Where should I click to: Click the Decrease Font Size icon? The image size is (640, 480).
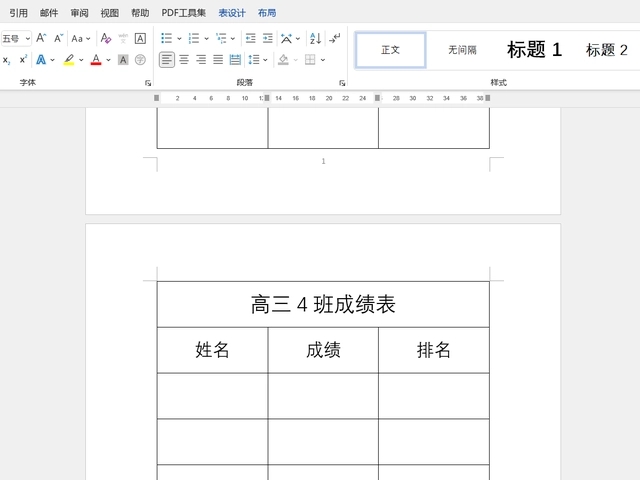[x=58, y=38]
